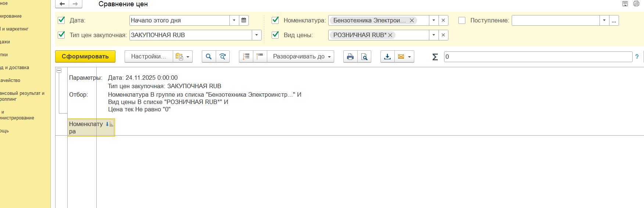Open the calendar picker for Дата

[x=244, y=20]
